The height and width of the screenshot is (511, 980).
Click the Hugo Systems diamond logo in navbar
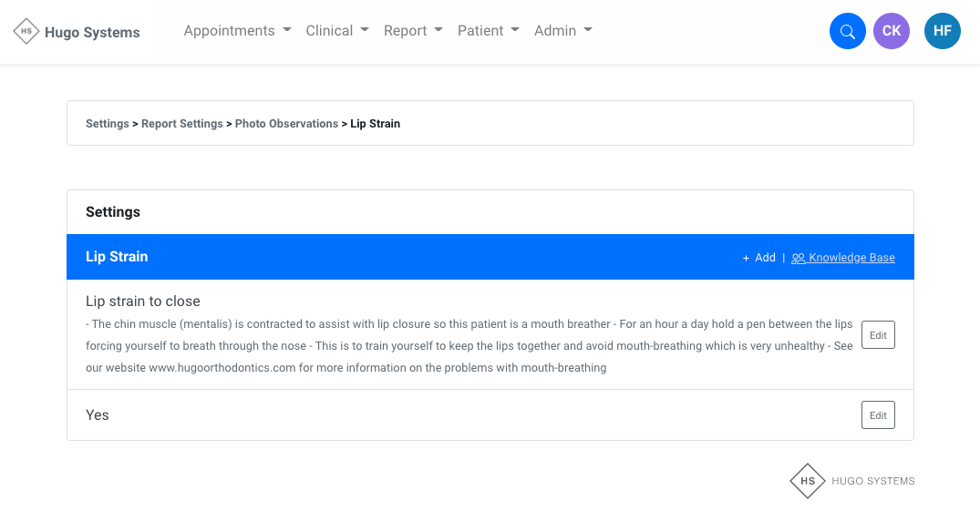coord(26,32)
